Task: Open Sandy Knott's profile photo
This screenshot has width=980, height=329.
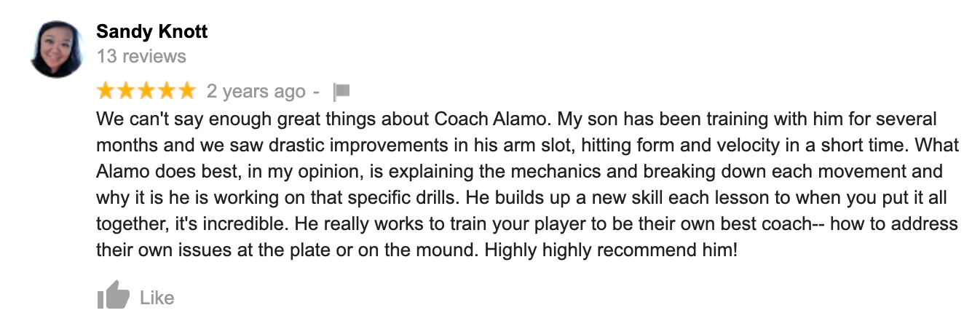Action: pyautogui.click(x=56, y=49)
